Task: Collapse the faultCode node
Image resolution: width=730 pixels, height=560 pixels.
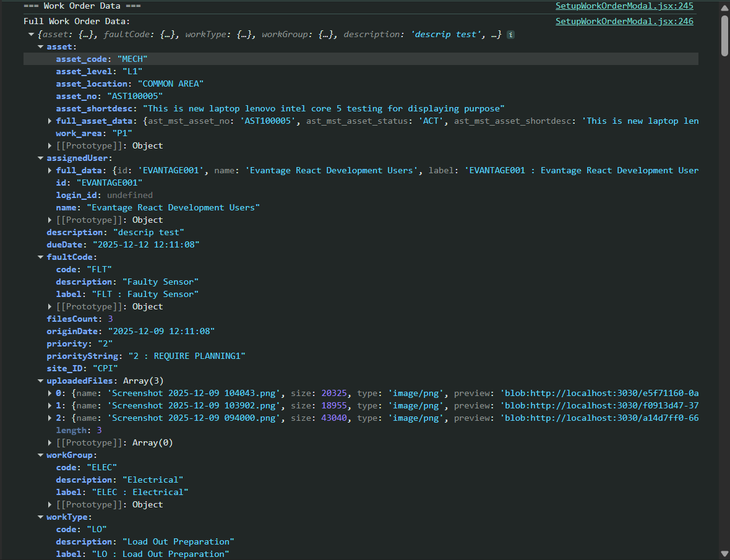Action: pyautogui.click(x=41, y=257)
